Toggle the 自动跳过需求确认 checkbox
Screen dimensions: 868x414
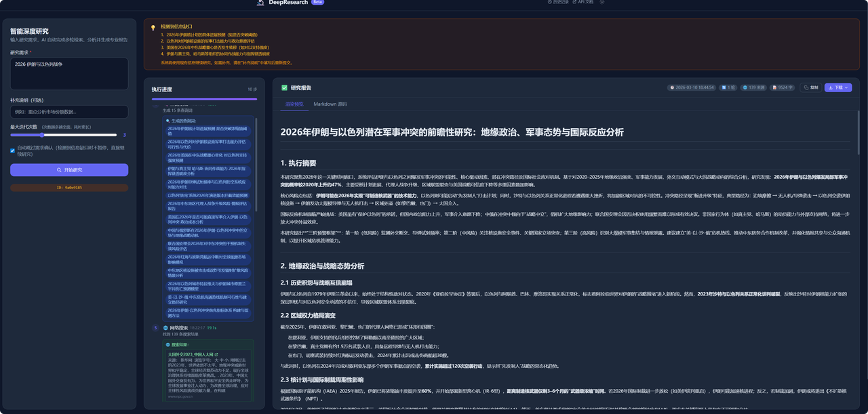point(13,150)
